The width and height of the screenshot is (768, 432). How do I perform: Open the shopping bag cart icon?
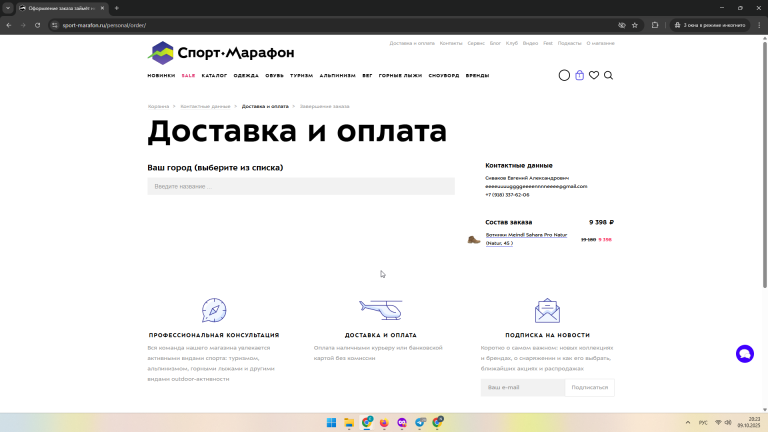point(579,75)
